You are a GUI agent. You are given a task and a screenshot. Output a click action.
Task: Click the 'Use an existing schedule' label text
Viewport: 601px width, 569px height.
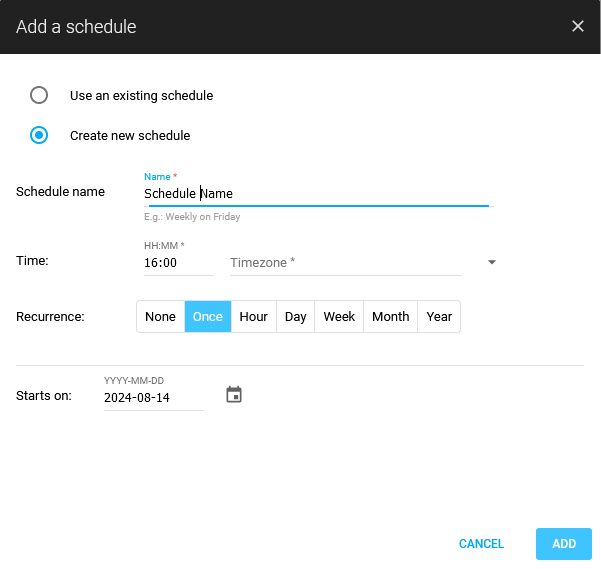point(141,96)
